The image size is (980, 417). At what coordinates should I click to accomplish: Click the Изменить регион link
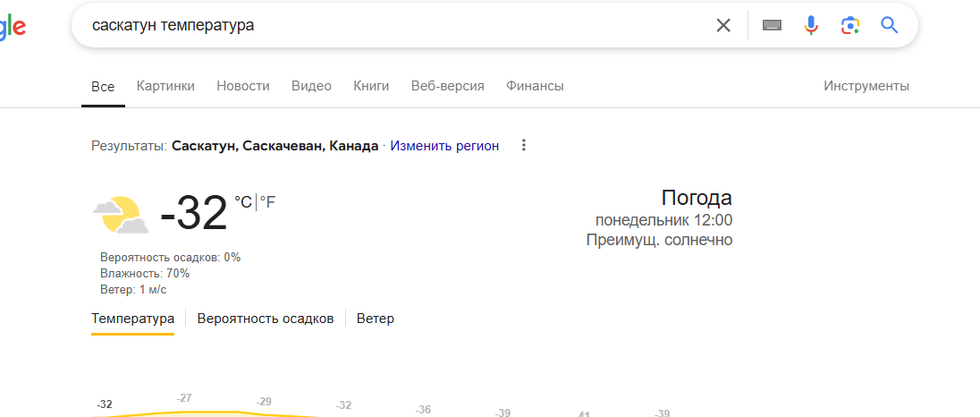pos(444,145)
